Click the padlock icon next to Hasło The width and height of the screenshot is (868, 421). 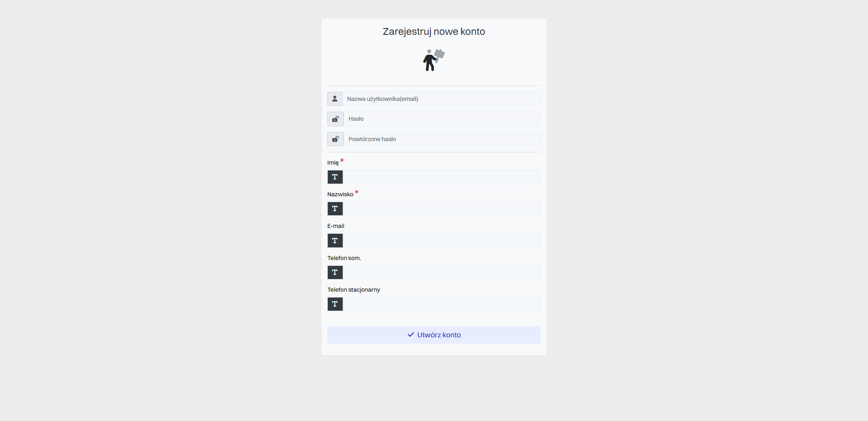[x=335, y=119]
